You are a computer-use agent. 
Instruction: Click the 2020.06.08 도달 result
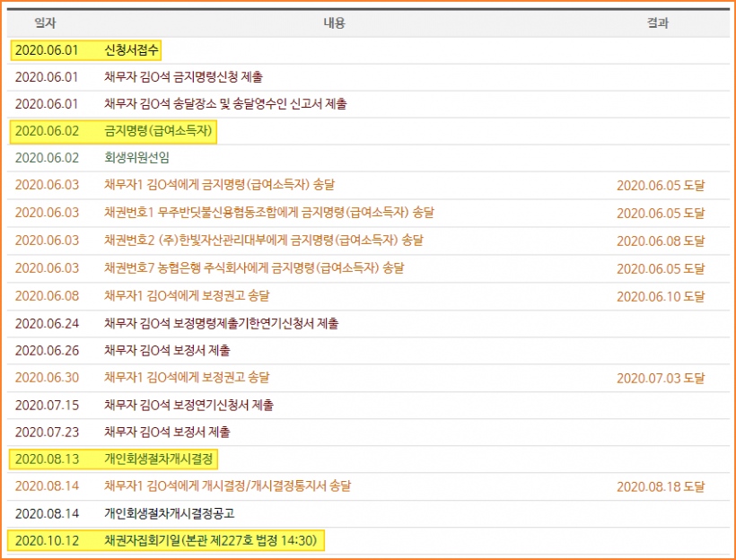click(x=661, y=241)
